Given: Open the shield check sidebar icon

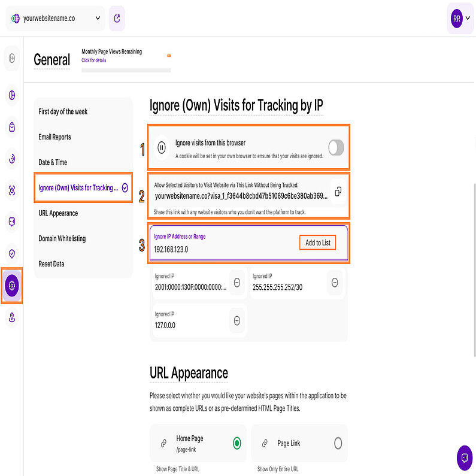Looking at the screenshot, I should tap(12, 254).
